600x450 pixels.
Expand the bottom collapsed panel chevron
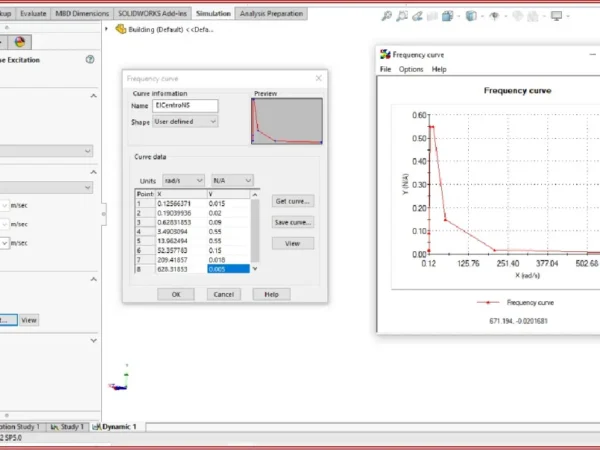click(93, 340)
